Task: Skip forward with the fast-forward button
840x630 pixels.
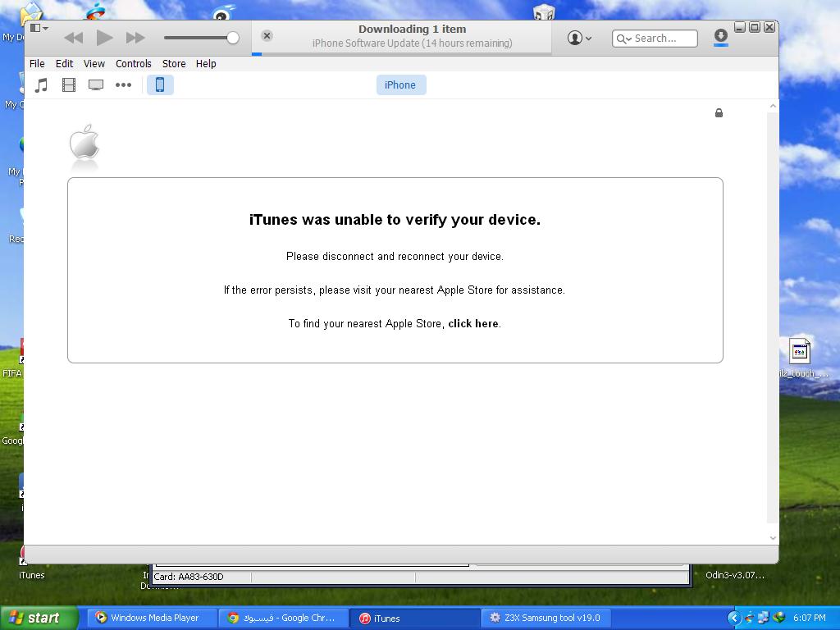Action: tap(135, 38)
